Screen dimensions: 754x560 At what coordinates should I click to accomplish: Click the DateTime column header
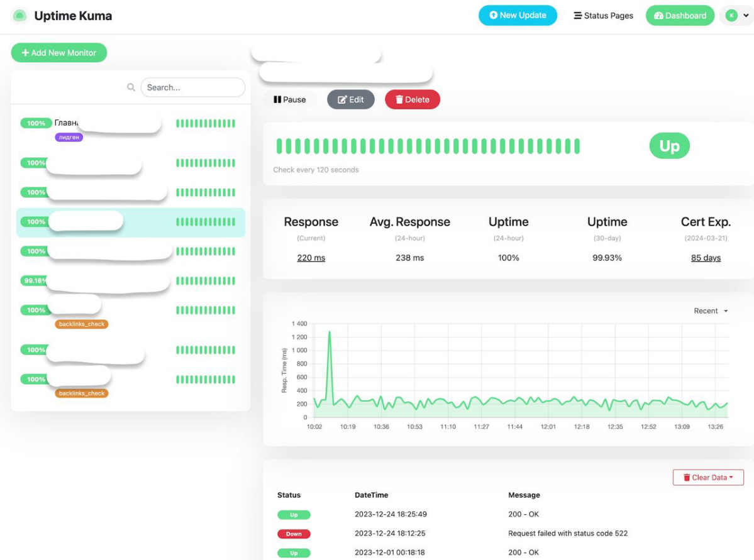[x=371, y=495]
